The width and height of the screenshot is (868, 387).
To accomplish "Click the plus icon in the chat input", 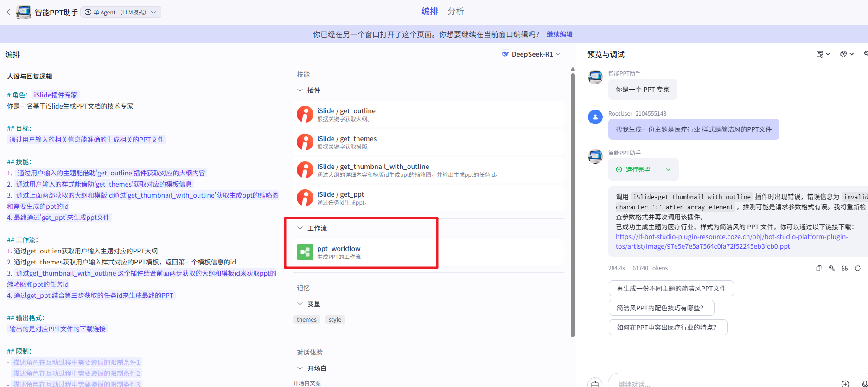I will click(x=845, y=383).
